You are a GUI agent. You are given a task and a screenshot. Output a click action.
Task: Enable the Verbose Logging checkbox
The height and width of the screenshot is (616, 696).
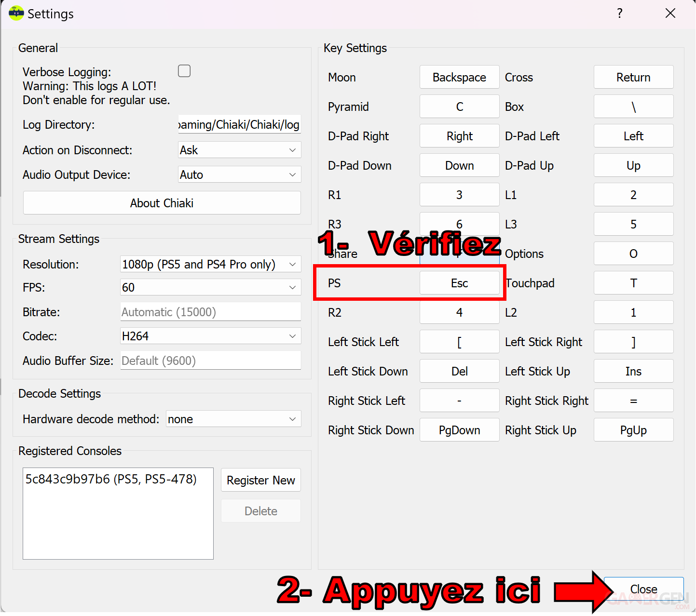pos(184,71)
